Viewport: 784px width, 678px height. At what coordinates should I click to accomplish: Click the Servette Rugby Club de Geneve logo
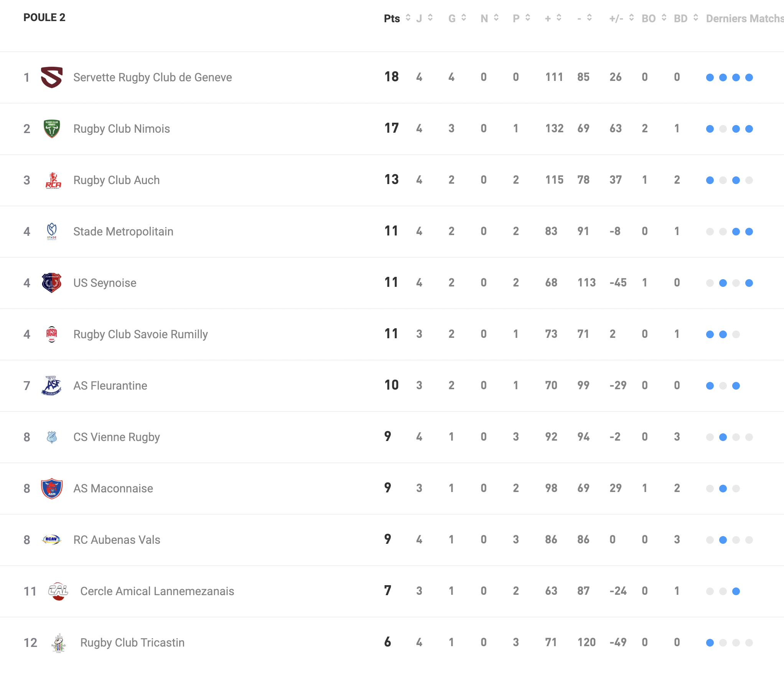(x=52, y=77)
